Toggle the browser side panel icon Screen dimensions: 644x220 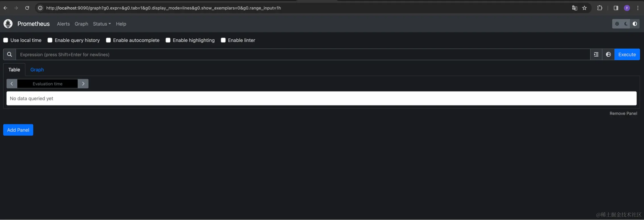pyautogui.click(x=616, y=8)
